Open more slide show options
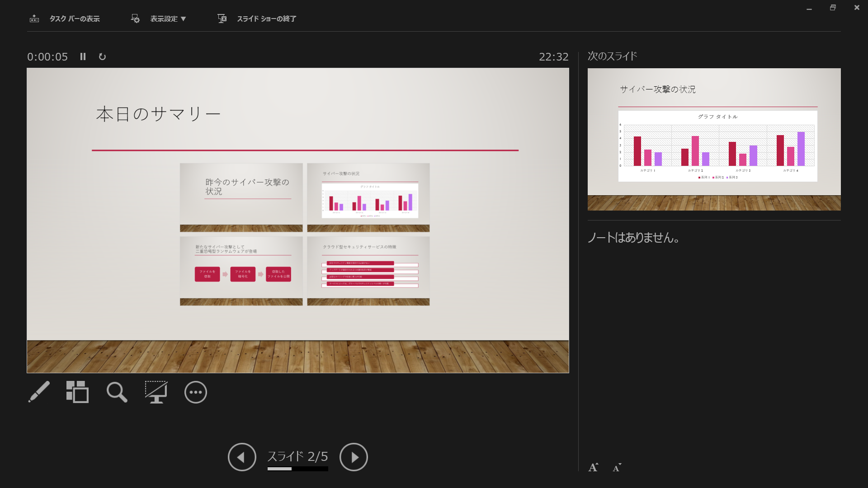 pos(195,392)
